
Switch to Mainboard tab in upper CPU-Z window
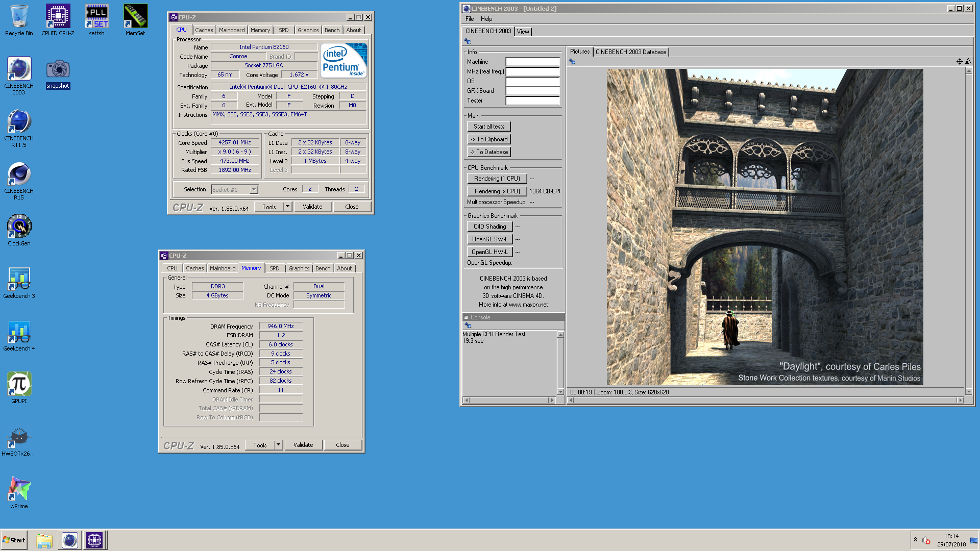[x=232, y=30]
